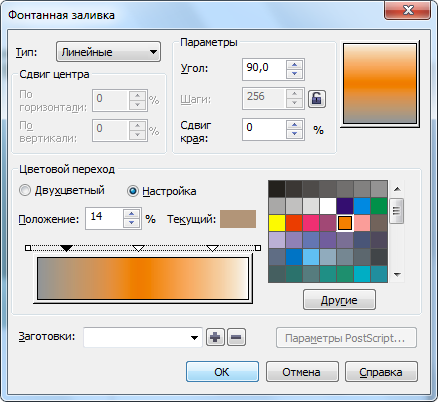Click the Другие button
This screenshot has width=438, height=402.
click(x=339, y=300)
